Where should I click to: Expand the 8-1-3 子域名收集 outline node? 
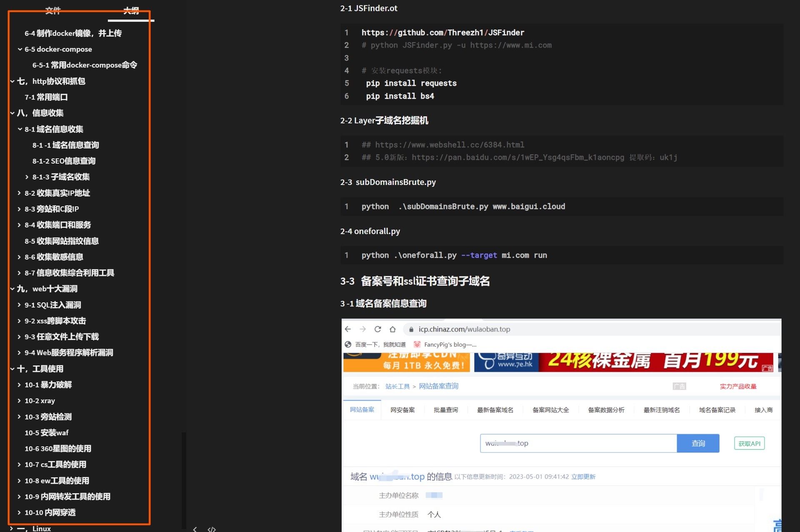click(27, 177)
